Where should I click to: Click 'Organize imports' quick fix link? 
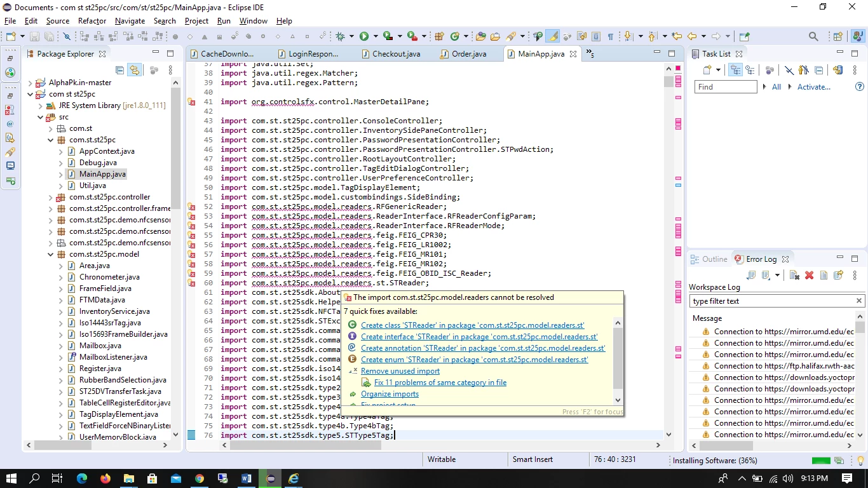[390, 394]
